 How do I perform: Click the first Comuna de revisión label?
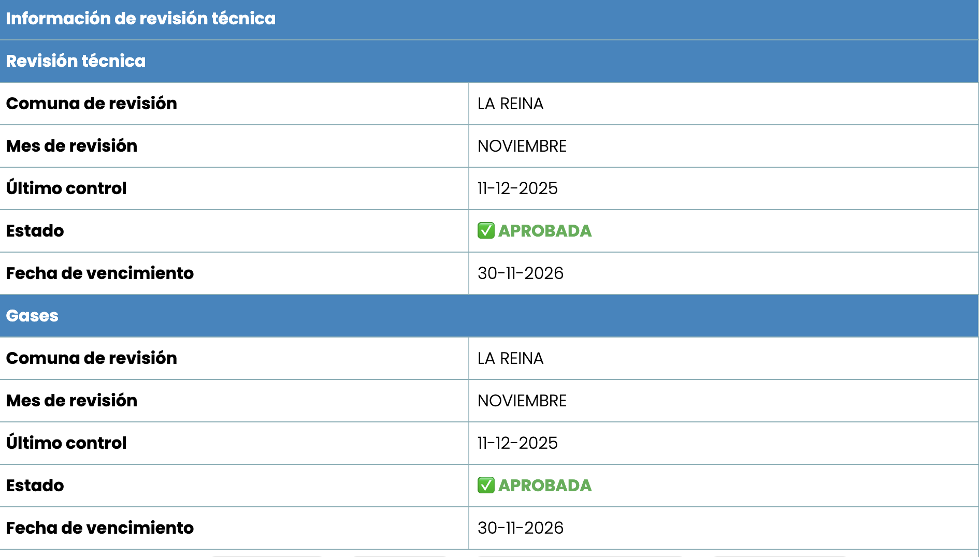92,104
